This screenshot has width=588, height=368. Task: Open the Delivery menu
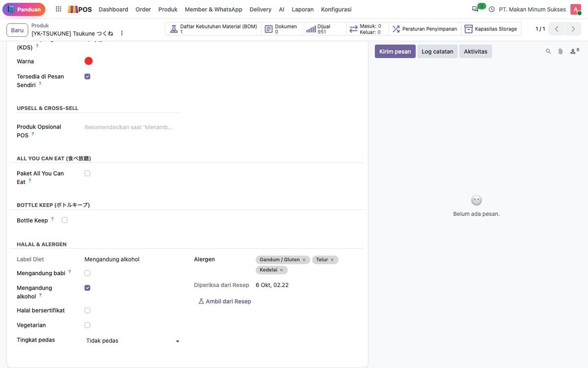[x=261, y=9]
